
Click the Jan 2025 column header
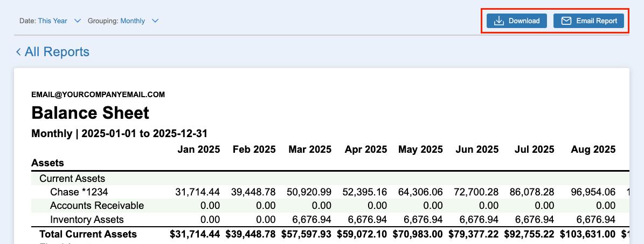pos(199,150)
